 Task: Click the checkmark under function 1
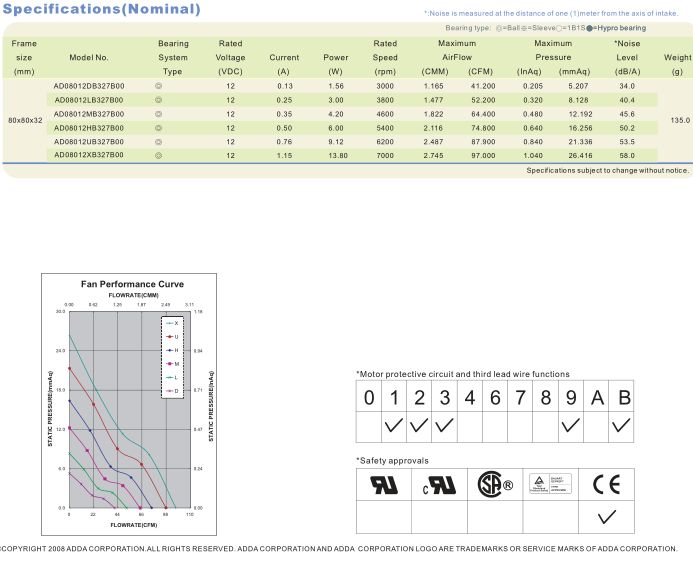pyautogui.click(x=393, y=425)
